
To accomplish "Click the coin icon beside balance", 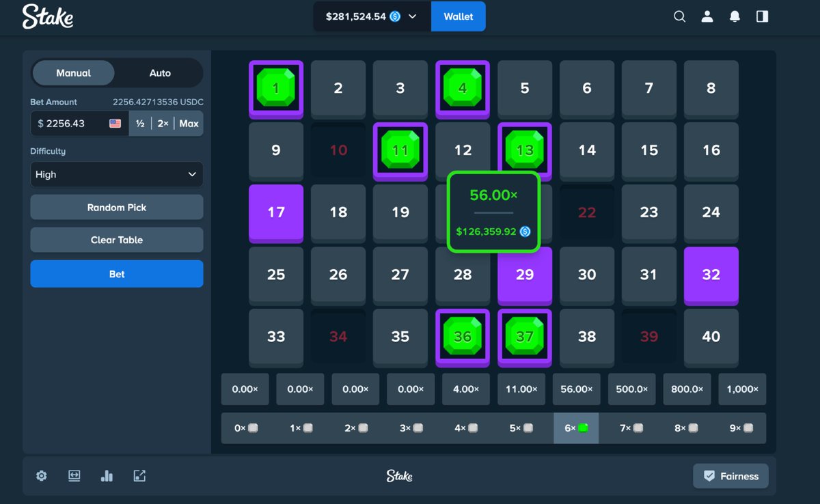I will 395,16.
